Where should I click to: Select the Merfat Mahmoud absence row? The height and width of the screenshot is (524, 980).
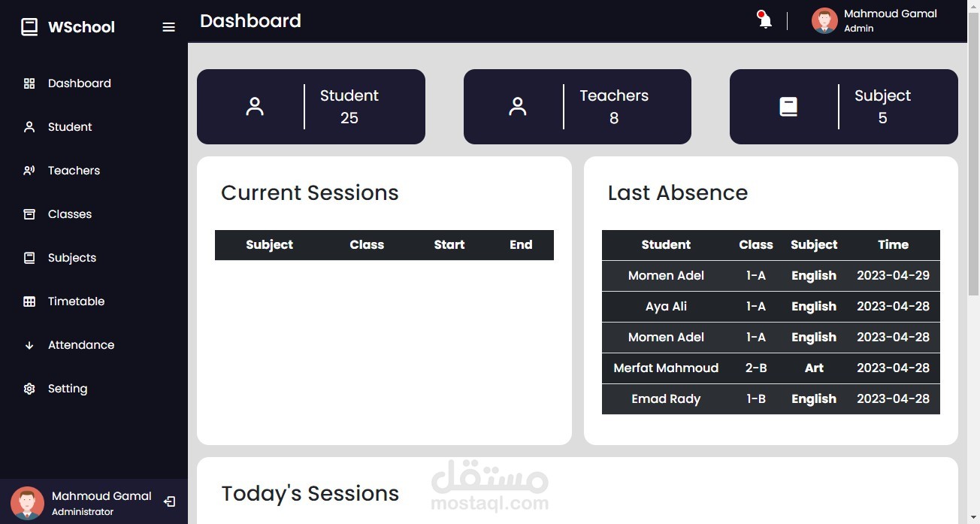[771, 368]
